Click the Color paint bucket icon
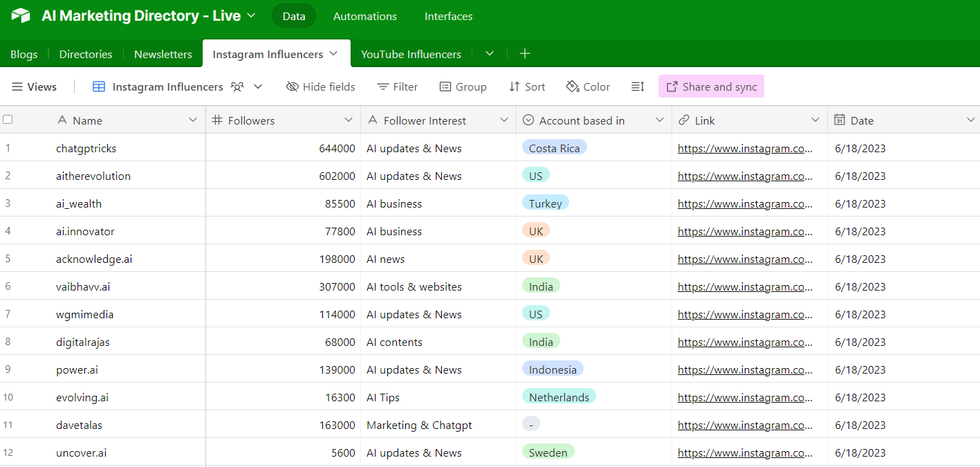 pyautogui.click(x=573, y=86)
